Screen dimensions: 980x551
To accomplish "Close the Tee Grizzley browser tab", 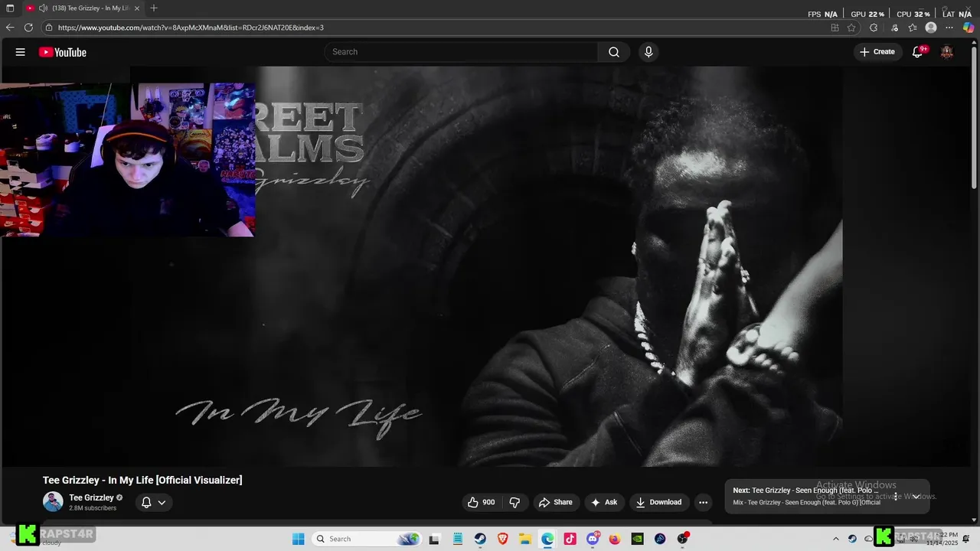I will [137, 8].
